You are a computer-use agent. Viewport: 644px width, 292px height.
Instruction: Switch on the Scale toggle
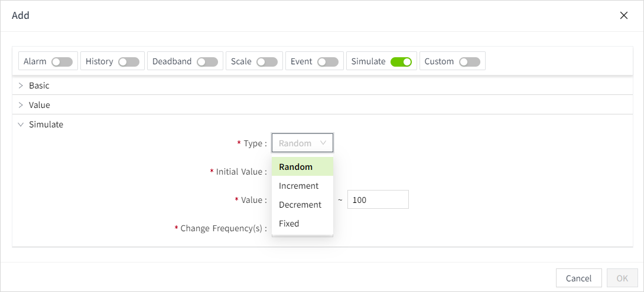coord(267,61)
